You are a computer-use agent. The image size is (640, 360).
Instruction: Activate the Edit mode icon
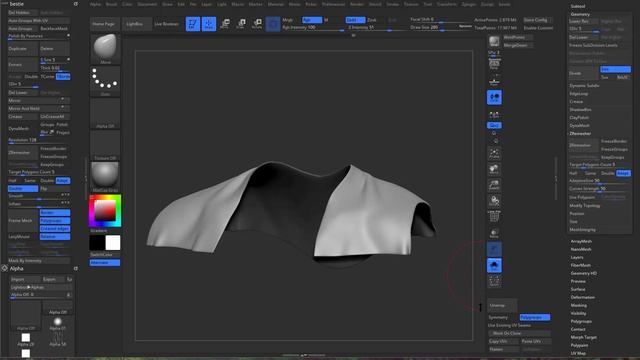click(193, 24)
